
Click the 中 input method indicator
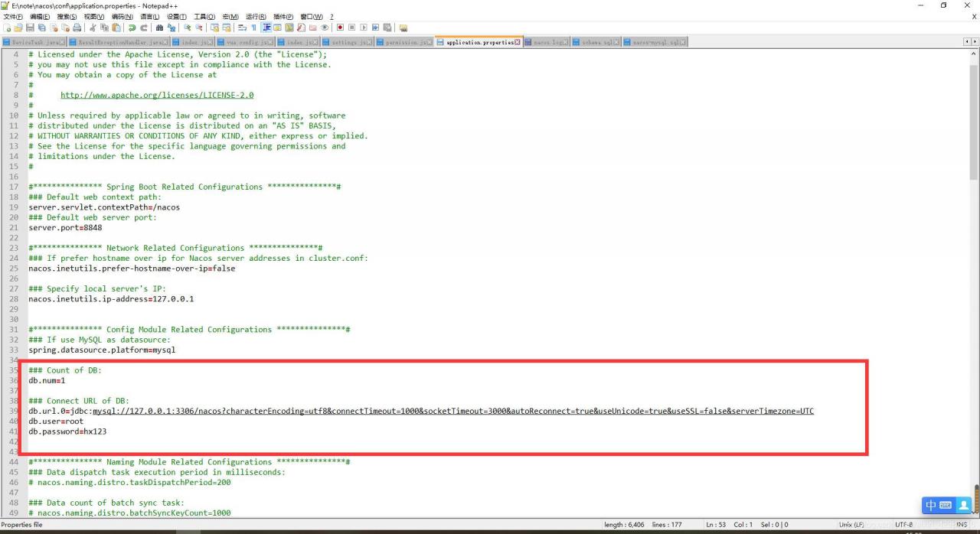pos(931,505)
